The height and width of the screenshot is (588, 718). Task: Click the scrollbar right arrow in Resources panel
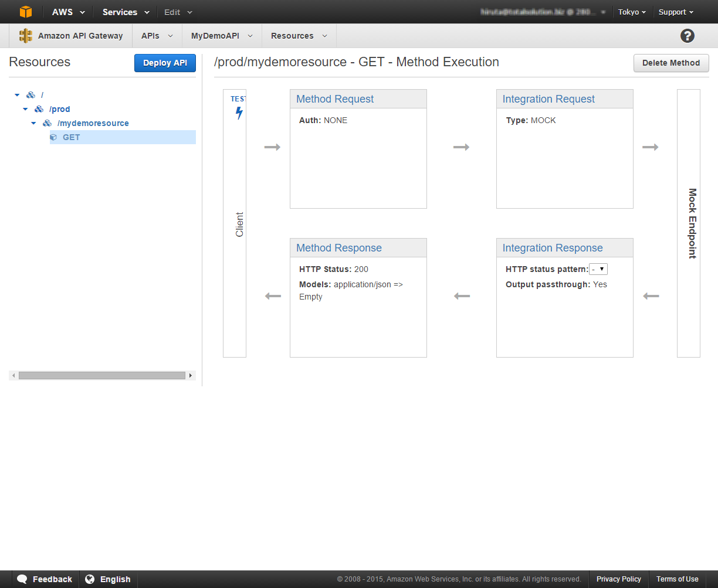(191, 375)
